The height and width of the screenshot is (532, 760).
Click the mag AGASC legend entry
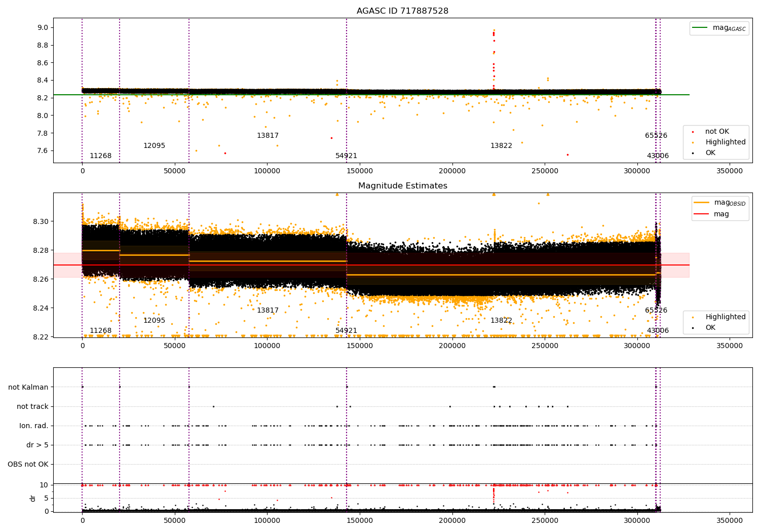pos(719,28)
